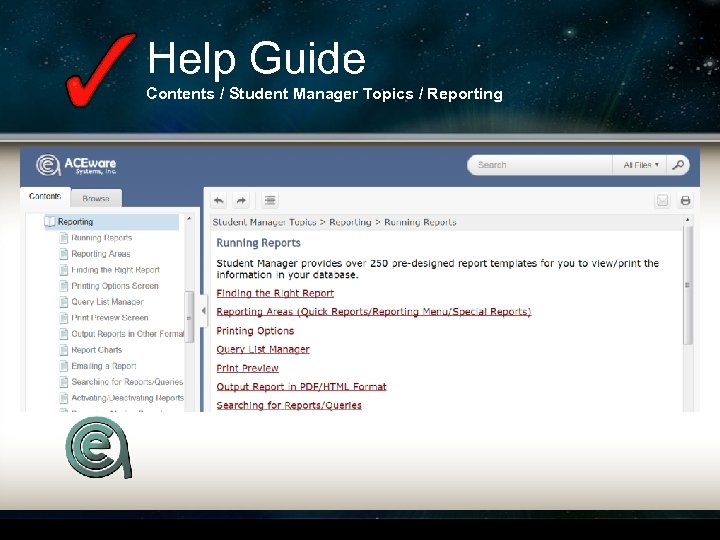The width and height of the screenshot is (720, 540).
Task: Open Print Preview Screen tree item
Action: point(110,318)
